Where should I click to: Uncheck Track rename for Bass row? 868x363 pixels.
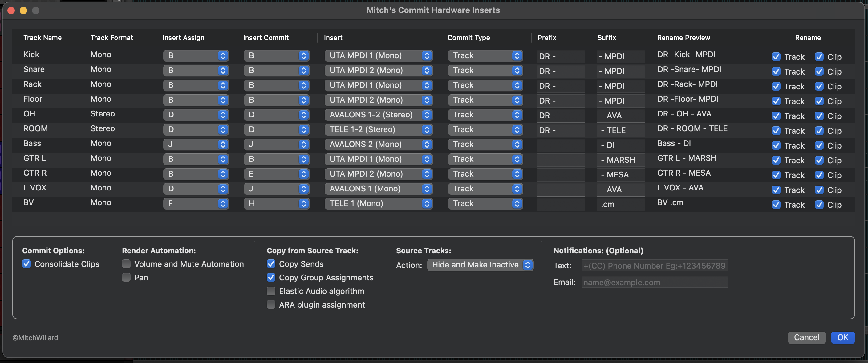coord(776,146)
